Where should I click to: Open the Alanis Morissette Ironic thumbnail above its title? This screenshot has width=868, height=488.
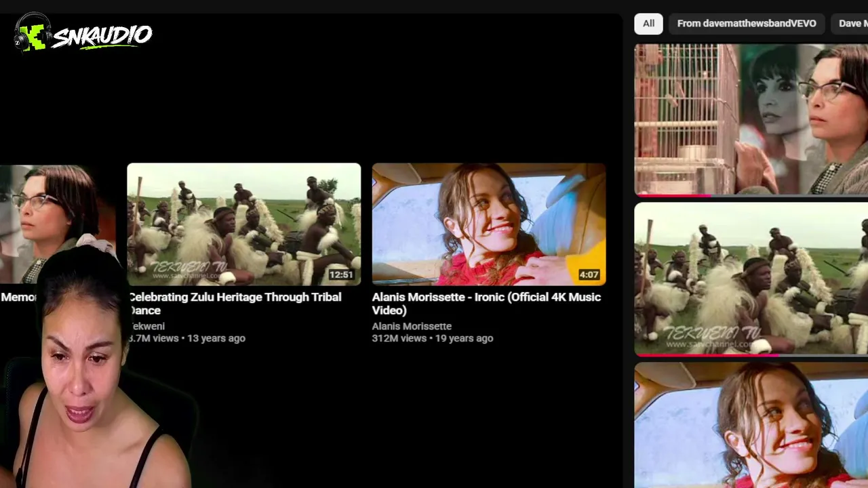[x=489, y=224]
